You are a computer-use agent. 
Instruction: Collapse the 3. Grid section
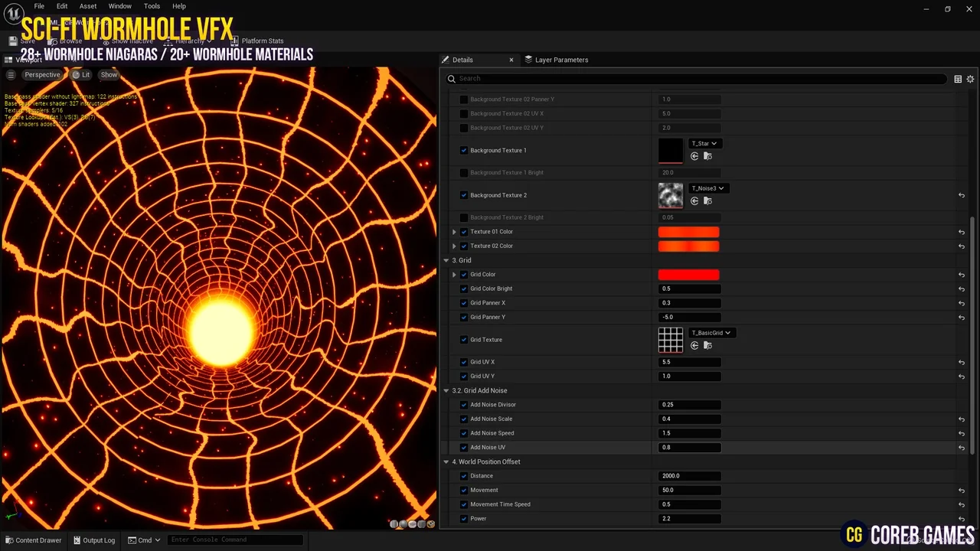click(x=446, y=261)
